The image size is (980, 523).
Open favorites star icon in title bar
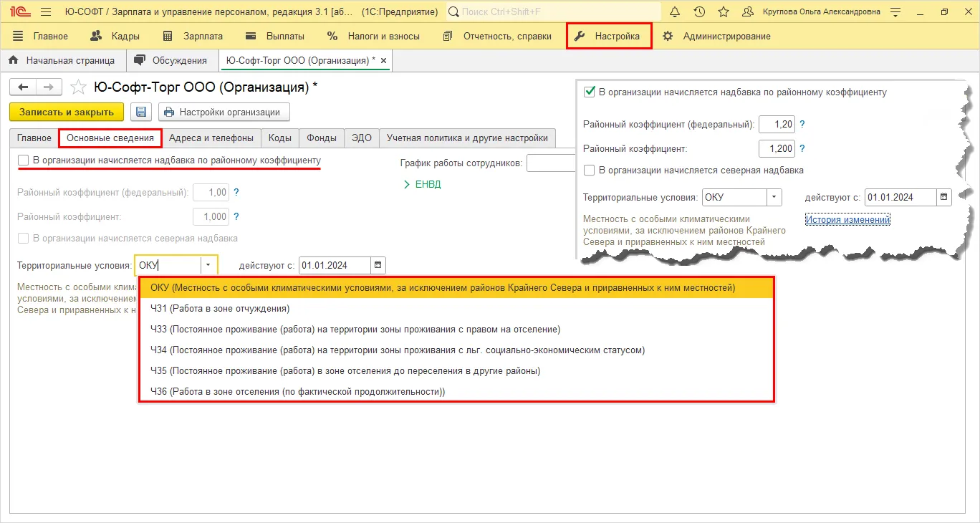[724, 12]
